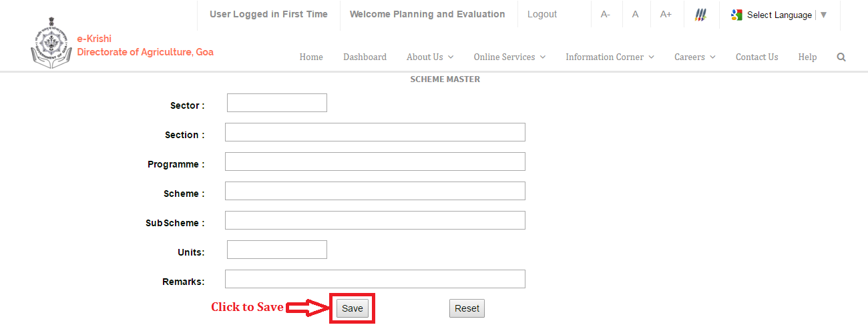Click the Save button

pyautogui.click(x=353, y=308)
